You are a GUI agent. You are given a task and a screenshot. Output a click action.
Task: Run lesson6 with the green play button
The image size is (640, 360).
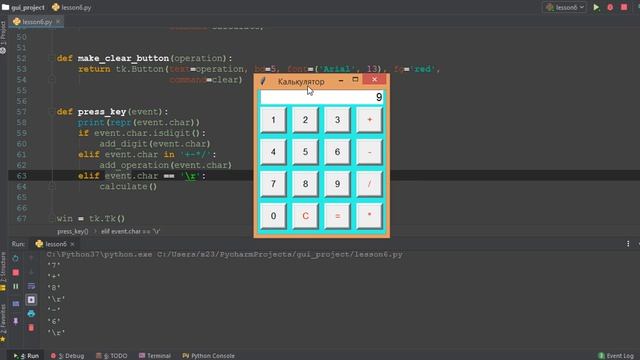tap(596, 7)
